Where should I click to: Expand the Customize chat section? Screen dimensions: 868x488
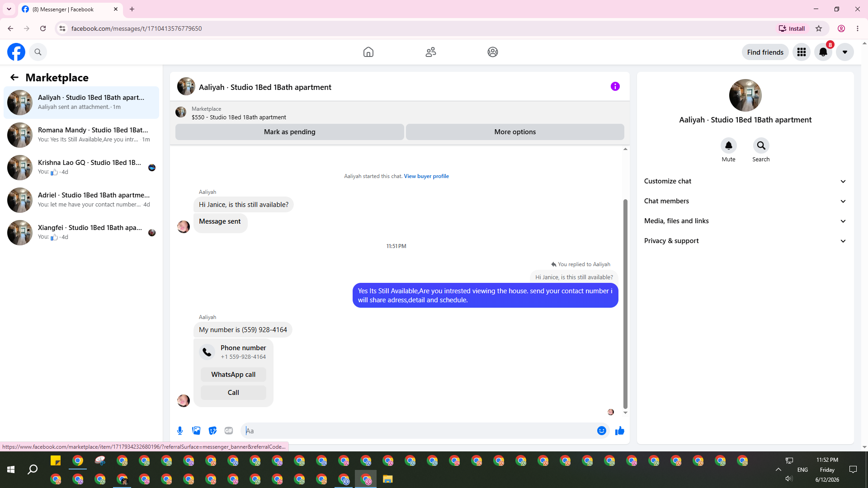[x=745, y=181]
